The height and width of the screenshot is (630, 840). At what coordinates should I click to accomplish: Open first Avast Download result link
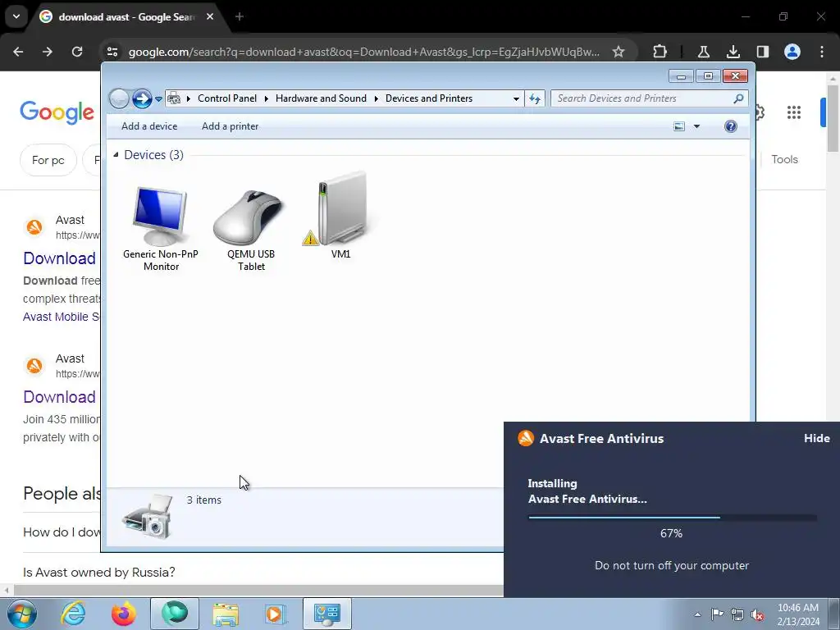pyautogui.click(x=59, y=258)
